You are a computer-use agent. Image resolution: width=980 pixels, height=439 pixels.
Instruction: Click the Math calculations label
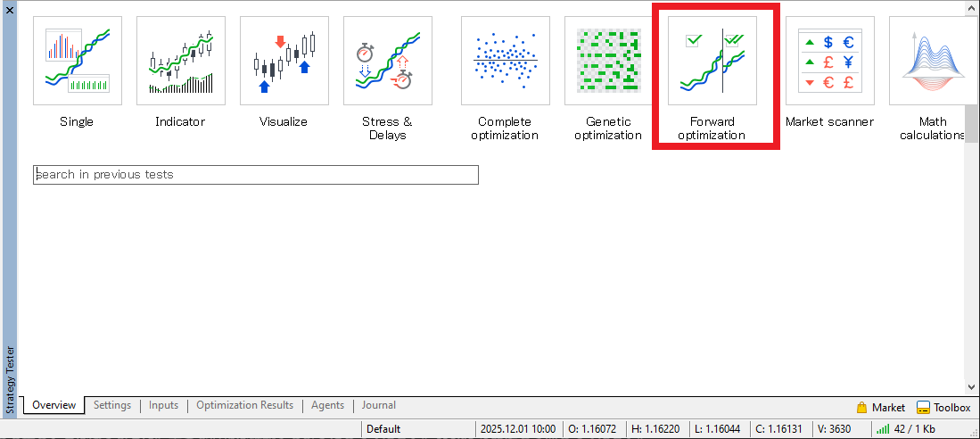click(x=933, y=128)
